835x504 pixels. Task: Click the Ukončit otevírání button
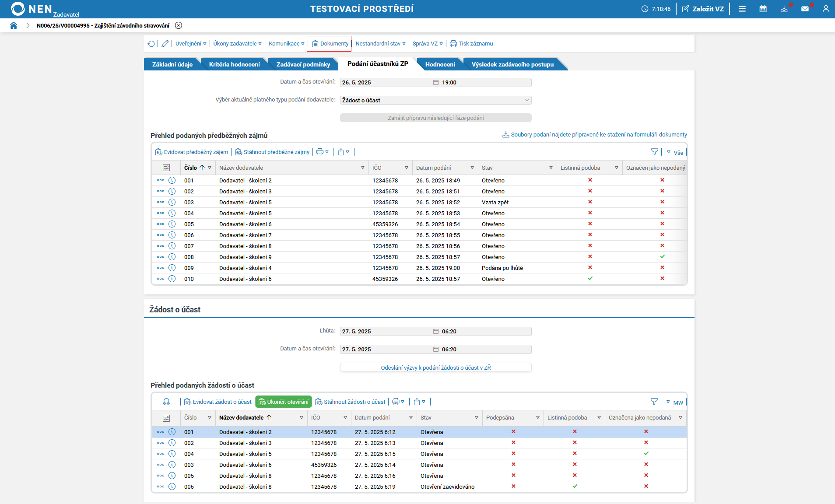284,402
